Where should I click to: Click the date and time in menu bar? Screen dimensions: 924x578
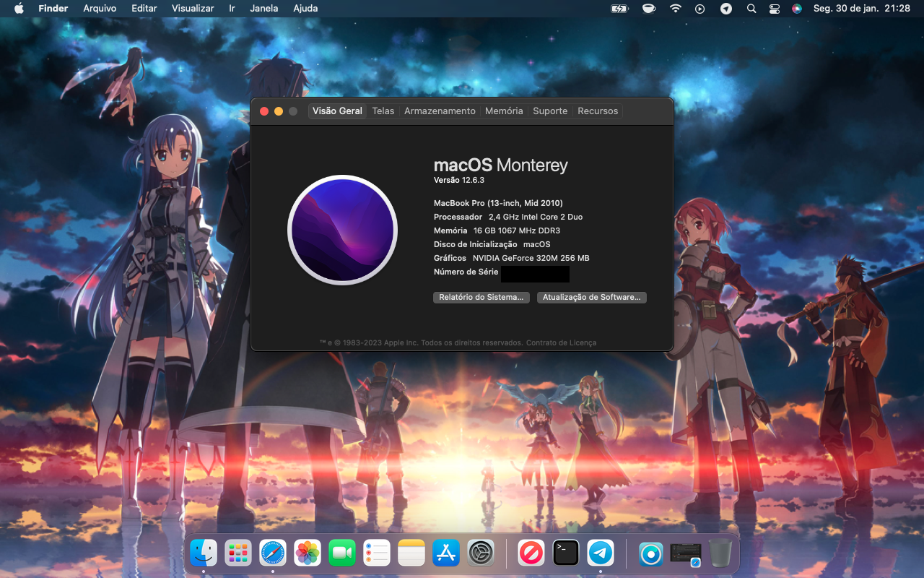861,9
